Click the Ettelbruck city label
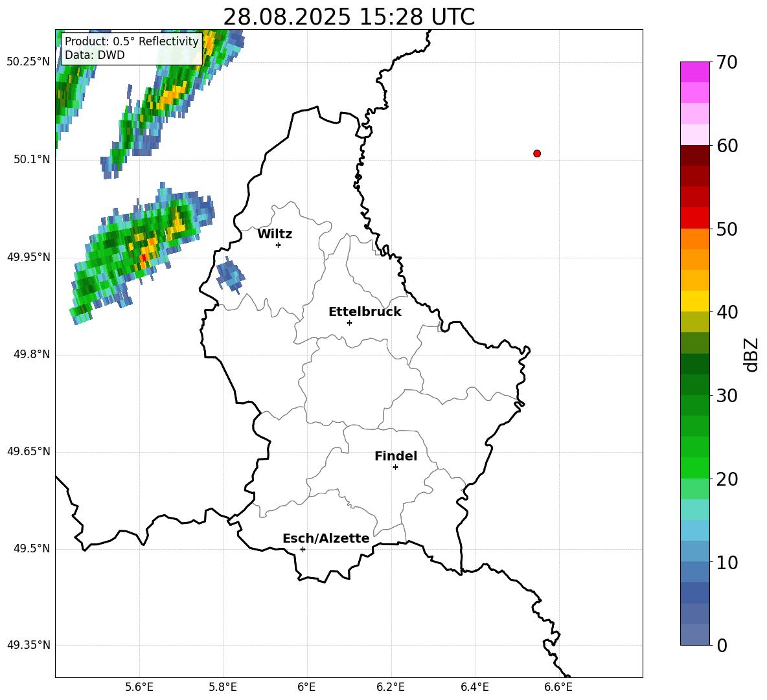Screen dimensions: 767x700 coord(365,312)
